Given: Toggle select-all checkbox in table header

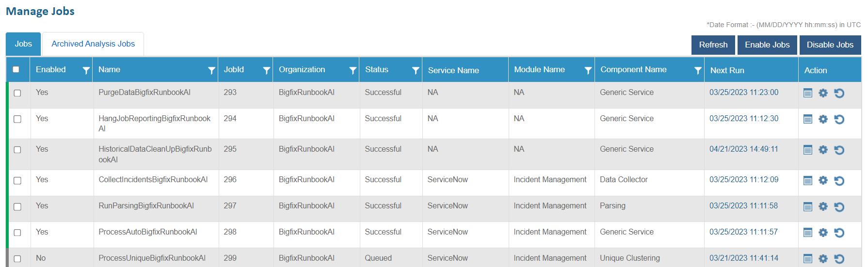Looking at the screenshot, I should coord(16,69).
